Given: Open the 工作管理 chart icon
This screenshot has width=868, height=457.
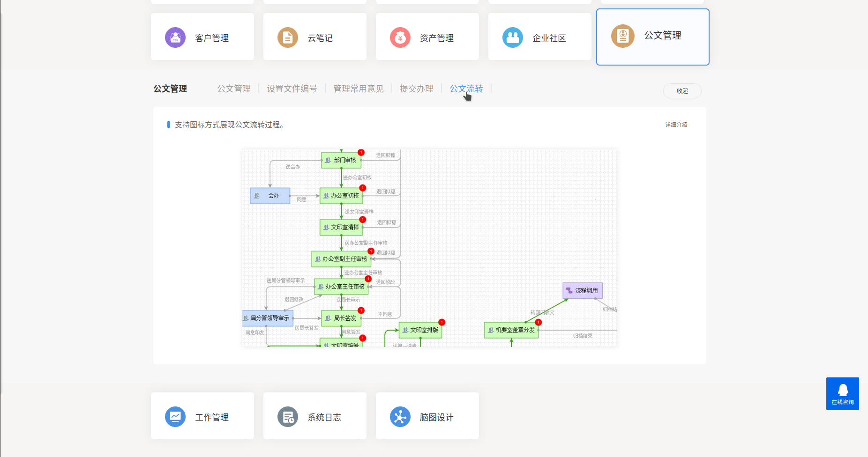Looking at the screenshot, I should [175, 417].
